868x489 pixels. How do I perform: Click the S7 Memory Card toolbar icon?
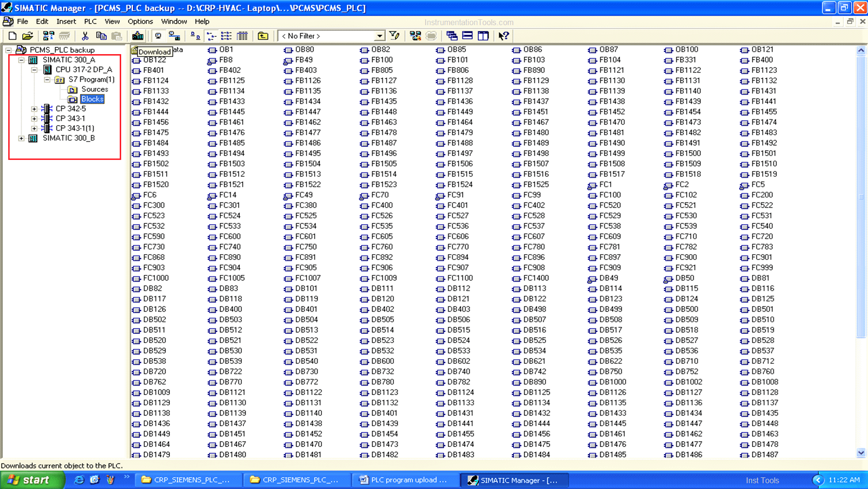(x=64, y=36)
